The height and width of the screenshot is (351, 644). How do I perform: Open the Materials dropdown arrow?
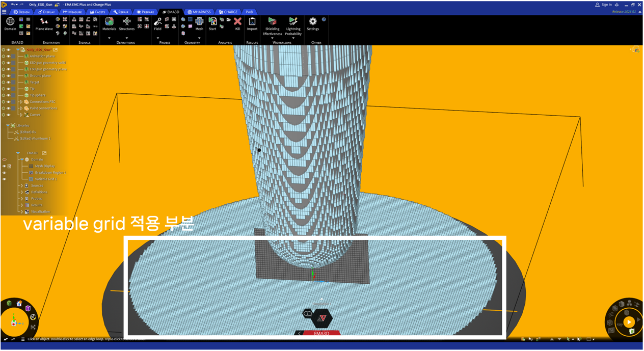tap(109, 38)
